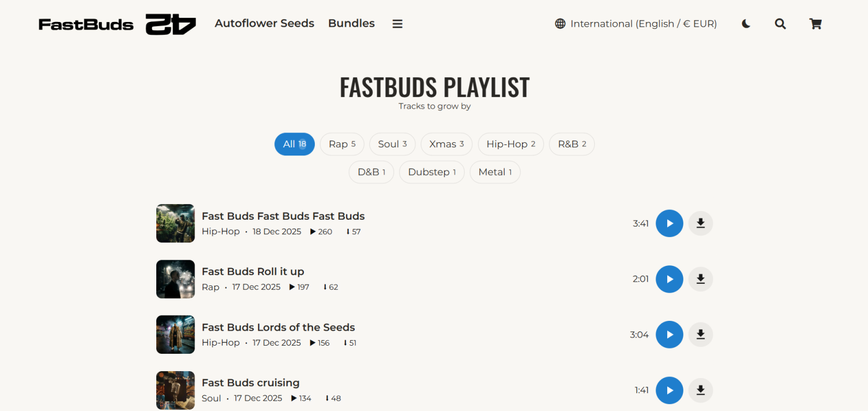Open the Autoflower Seeds menu
Image resolution: width=868 pixels, height=411 pixels.
coord(264,24)
